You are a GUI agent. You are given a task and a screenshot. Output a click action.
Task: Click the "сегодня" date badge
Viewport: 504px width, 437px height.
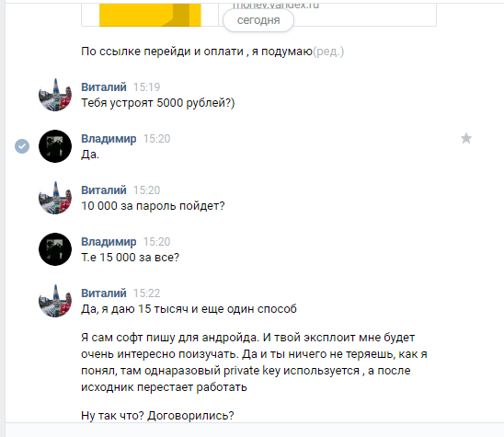coord(258,20)
